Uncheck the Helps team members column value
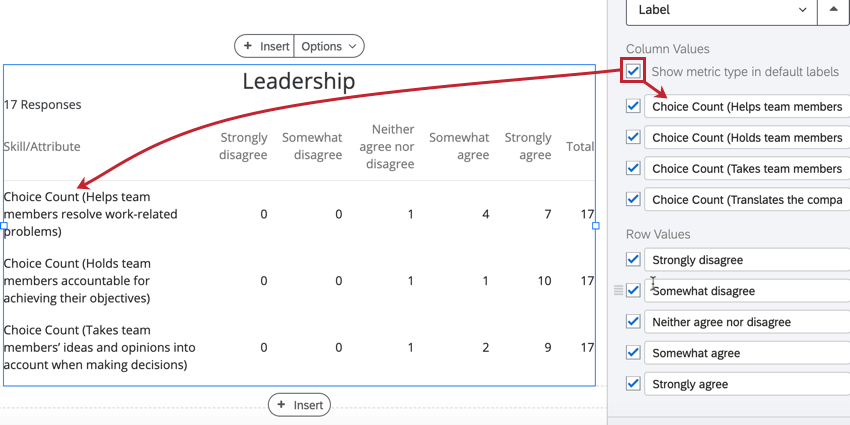This screenshot has height=425, width=850. click(x=633, y=106)
